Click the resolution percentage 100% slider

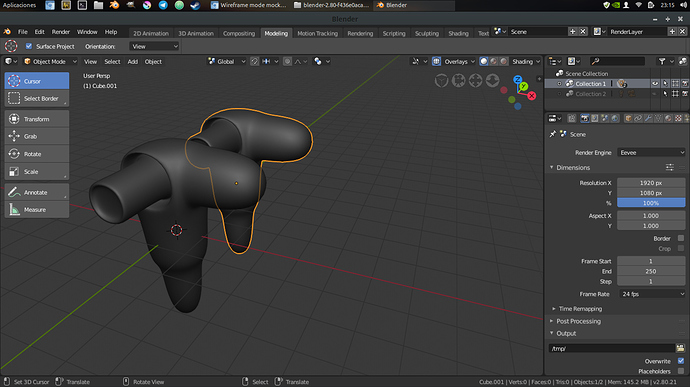[651, 203]
